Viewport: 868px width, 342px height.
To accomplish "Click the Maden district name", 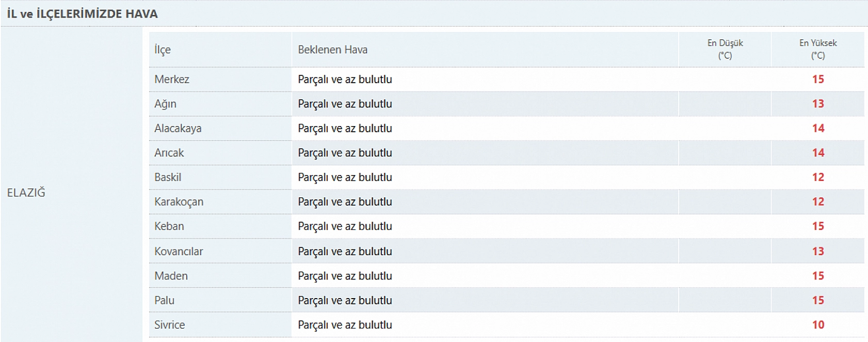I will pos(171,276).
